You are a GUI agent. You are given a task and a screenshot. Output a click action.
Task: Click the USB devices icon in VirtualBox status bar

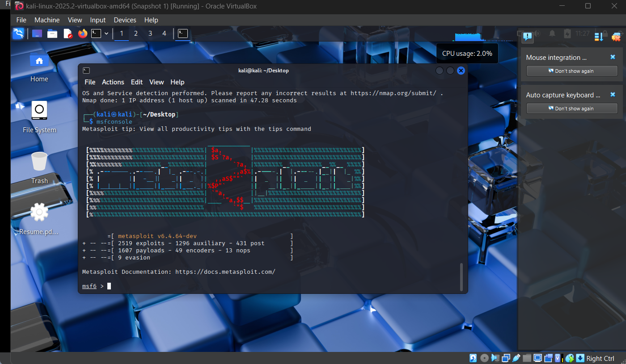pos(516,358)
